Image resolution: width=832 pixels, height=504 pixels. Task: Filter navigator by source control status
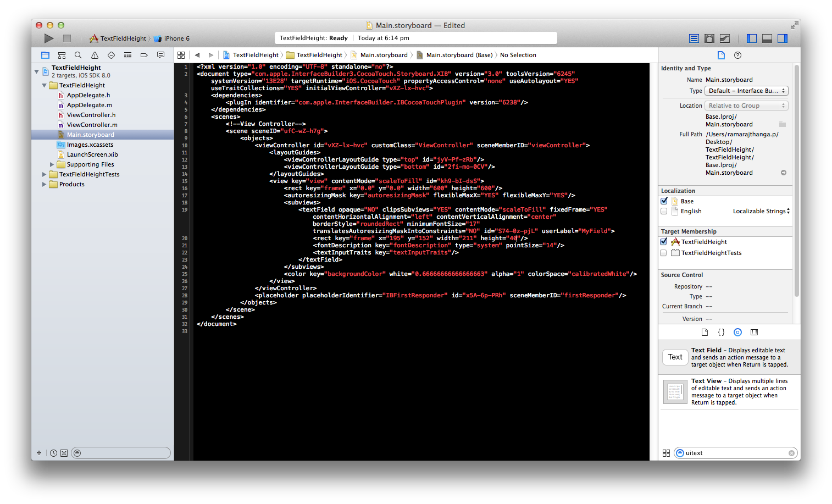coord(64,453)
